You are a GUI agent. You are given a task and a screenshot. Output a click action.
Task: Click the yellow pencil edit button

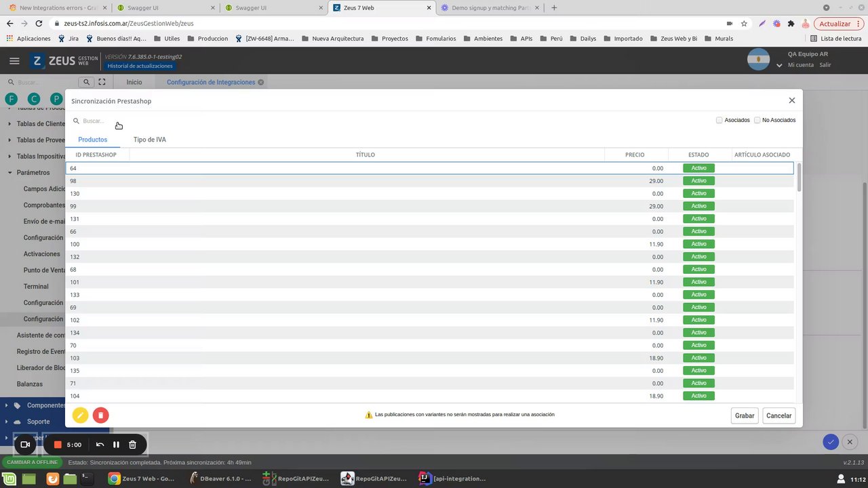(80, 415)
